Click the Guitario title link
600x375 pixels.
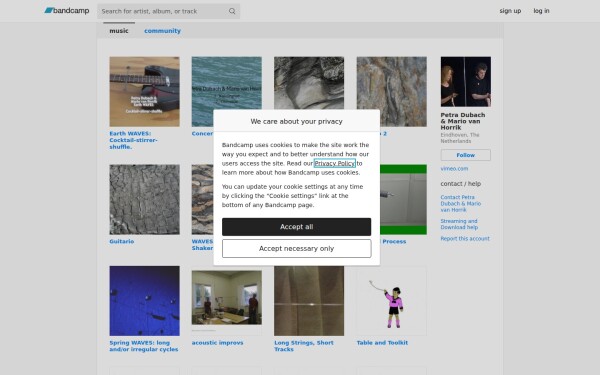click(122, 241)
